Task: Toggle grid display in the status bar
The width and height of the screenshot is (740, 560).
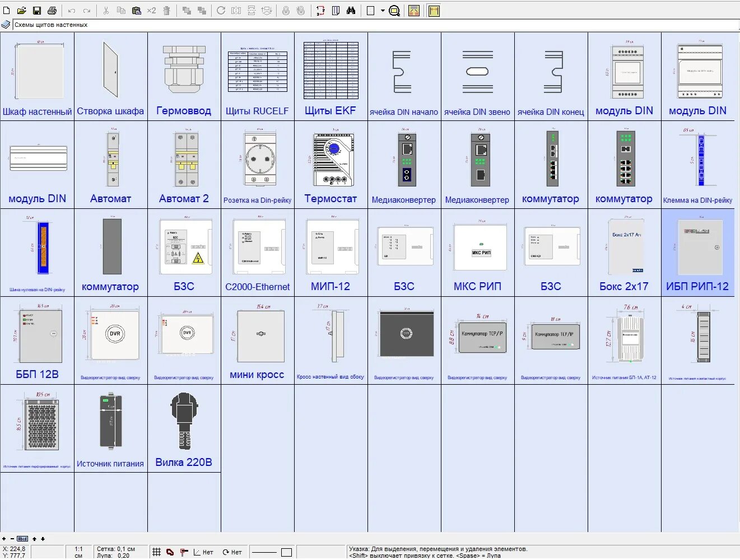Action: click(157, 552)
